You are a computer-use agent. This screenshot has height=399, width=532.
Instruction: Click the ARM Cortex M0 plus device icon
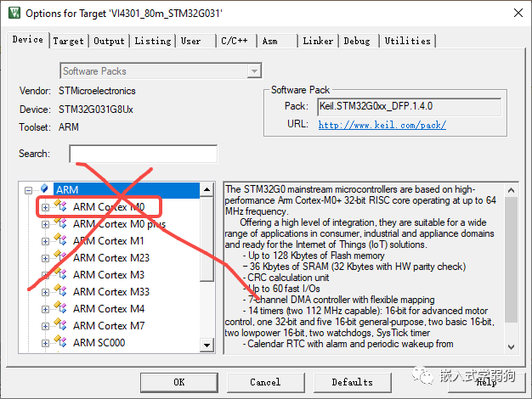click(x=60, y=222)
